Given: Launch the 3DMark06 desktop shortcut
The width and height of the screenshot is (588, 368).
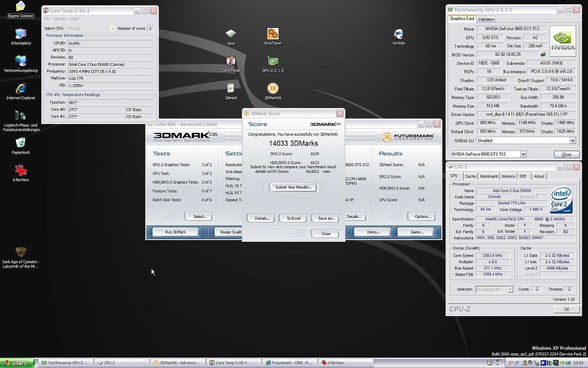Looking at the screenshot, I should click(273, 91).
